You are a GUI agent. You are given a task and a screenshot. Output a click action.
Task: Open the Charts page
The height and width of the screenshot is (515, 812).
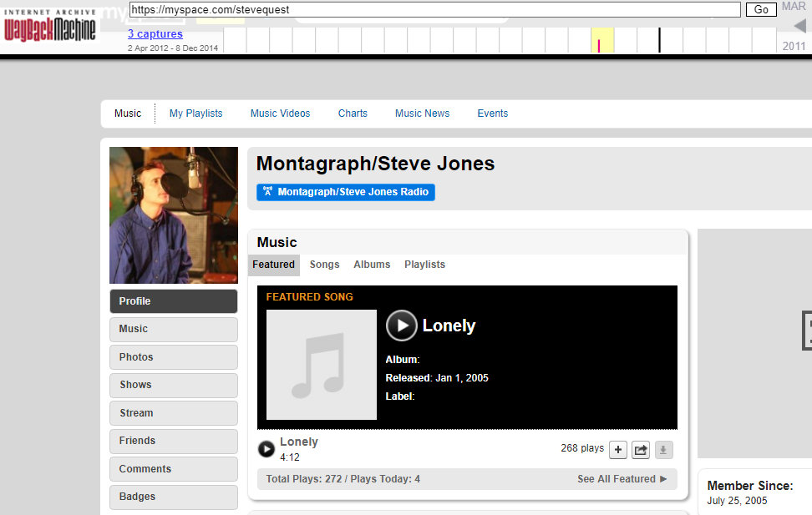point(353,114)
